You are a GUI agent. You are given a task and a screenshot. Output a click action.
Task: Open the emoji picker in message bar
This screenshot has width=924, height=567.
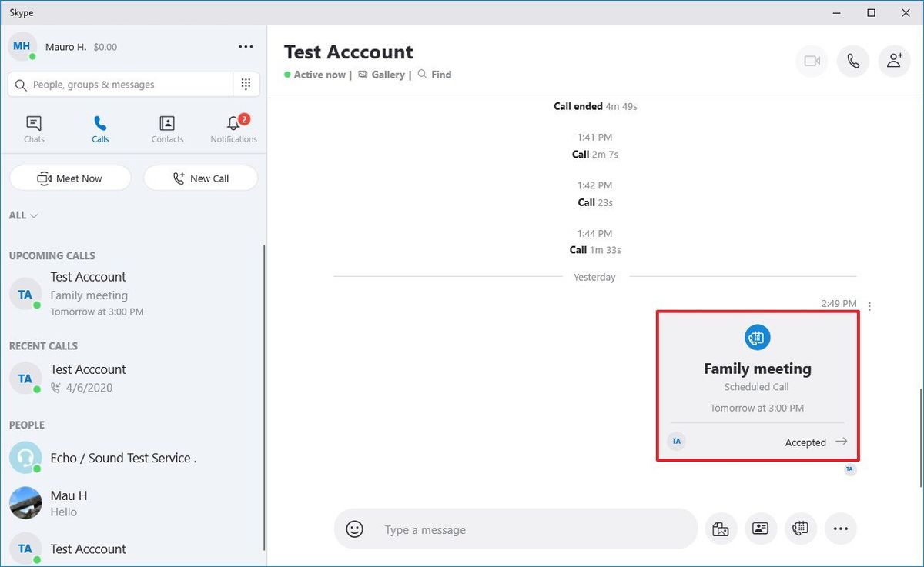click(353, 529)
